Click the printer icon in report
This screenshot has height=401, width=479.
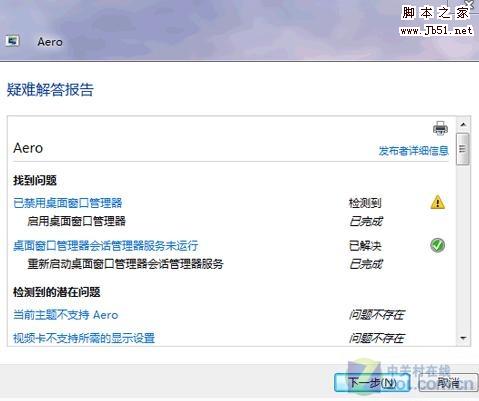click(x=440, y=128)
